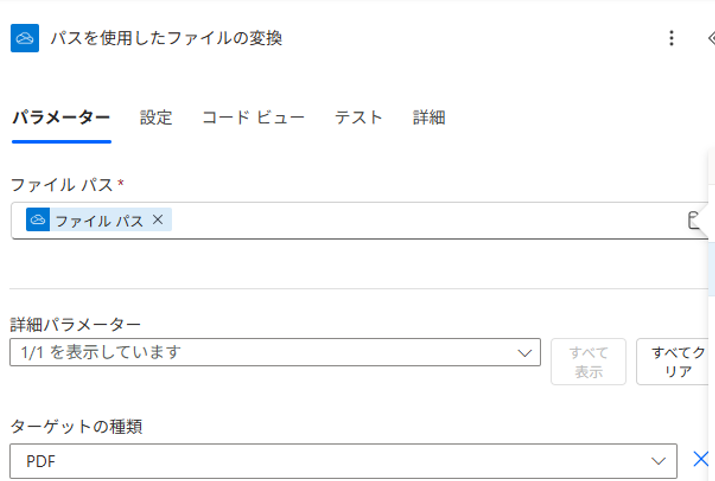Open the 設定 tab
The width and height of the screenshot is (715, 481).
[156, 117]
